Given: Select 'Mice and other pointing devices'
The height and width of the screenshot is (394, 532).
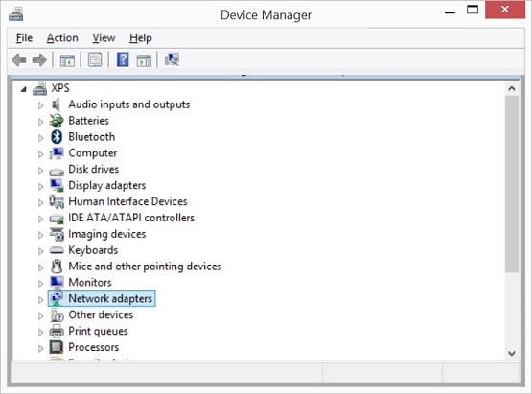Looking at the screenshot, I should click(x=145, y=267).
